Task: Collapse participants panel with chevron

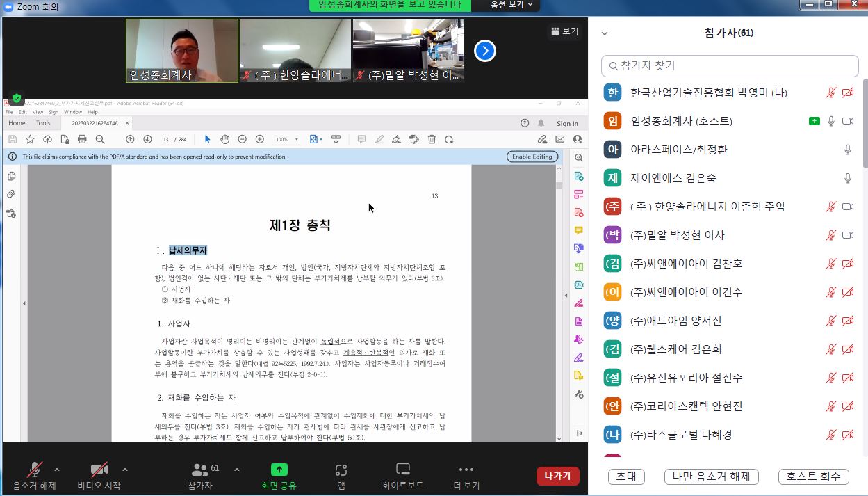Action: point(605,33)
